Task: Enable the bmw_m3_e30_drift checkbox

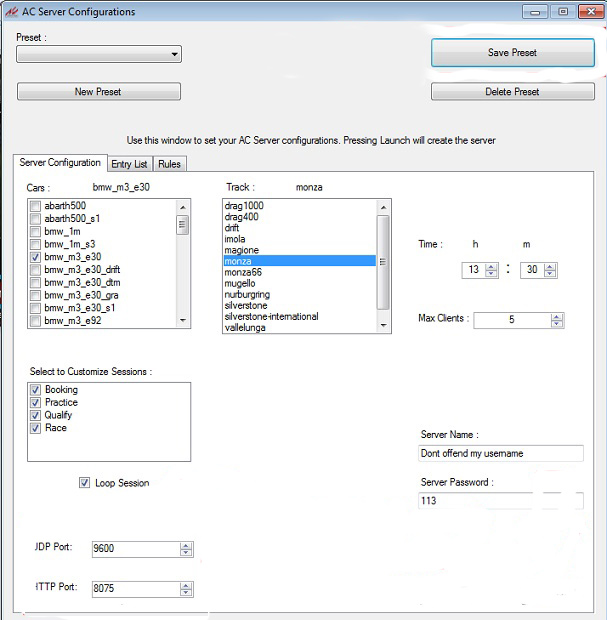Action: pyautogui.click(x=36, y=270)
